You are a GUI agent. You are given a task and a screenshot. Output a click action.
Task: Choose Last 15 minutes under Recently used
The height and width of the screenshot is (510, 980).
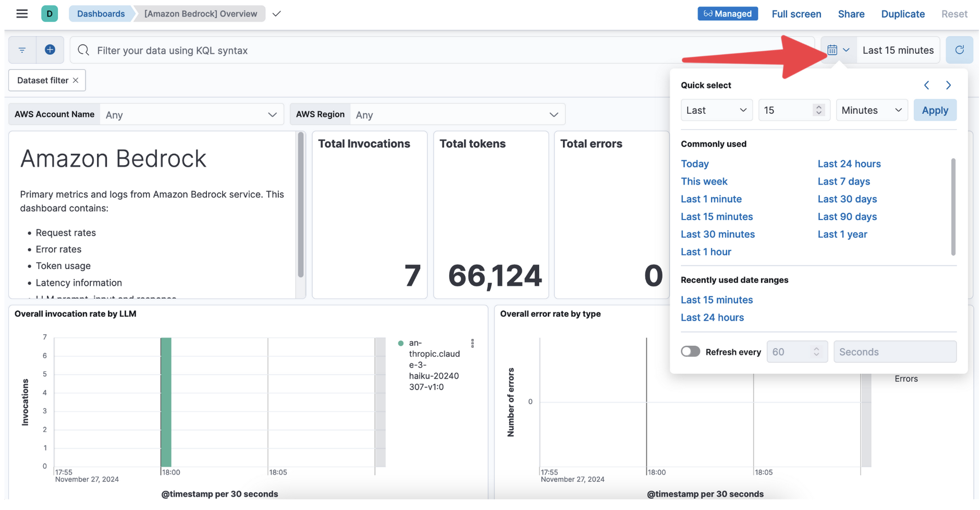tap(716, 300)
